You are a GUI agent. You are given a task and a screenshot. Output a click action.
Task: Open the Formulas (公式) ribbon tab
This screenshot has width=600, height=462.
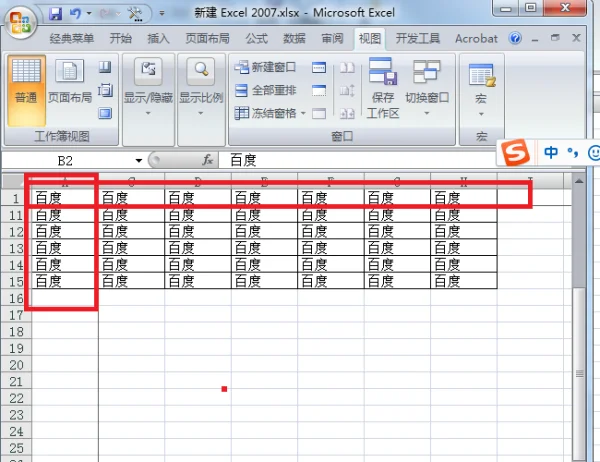256,39
